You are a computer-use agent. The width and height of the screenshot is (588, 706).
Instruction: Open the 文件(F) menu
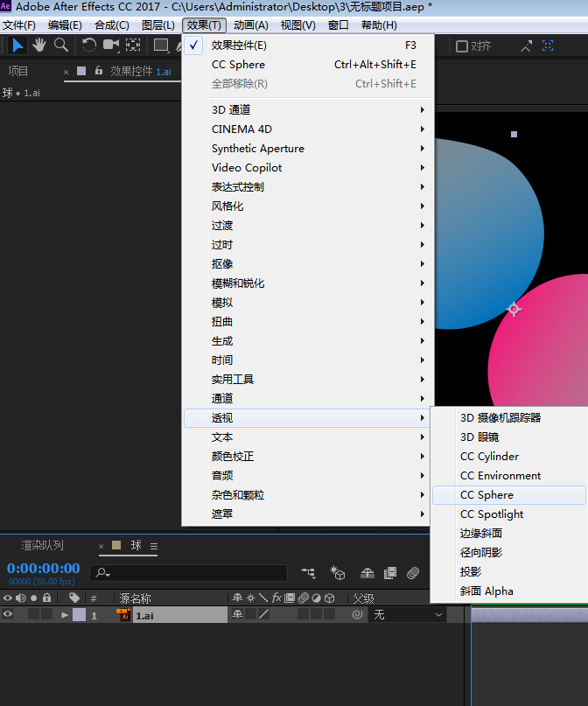19,25
